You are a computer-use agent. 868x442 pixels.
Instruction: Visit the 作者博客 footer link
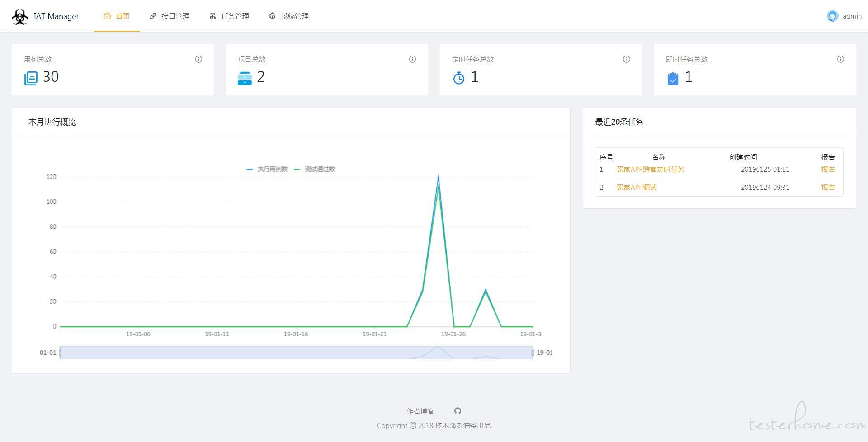[x=420, y=411]
